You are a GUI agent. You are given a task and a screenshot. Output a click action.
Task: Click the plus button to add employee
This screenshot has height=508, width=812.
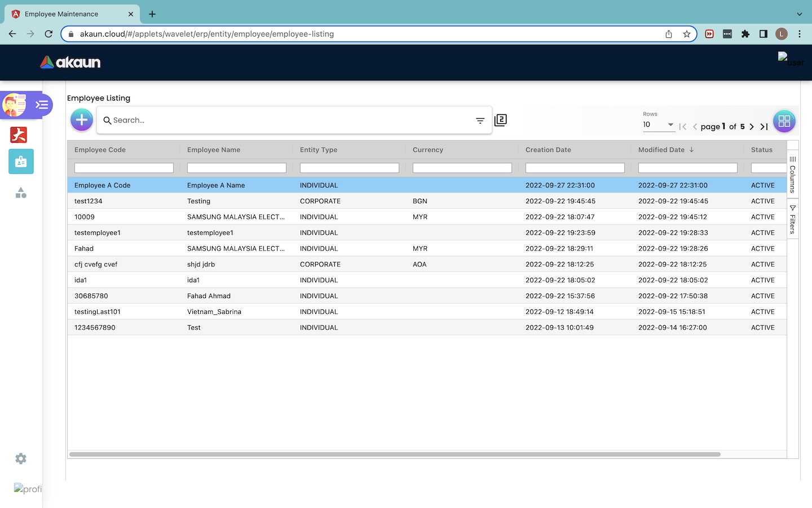82,120
